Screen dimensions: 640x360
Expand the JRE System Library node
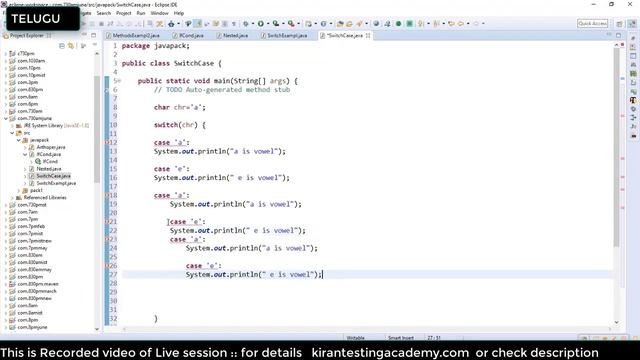point(12,126)
